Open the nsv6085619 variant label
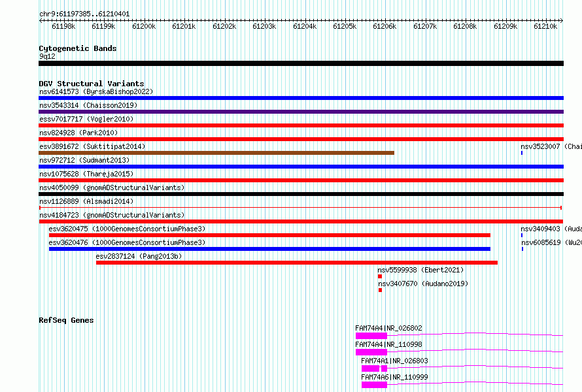Image resolution: width=582 pixels, height=392 pixels. tap(551, 242)
